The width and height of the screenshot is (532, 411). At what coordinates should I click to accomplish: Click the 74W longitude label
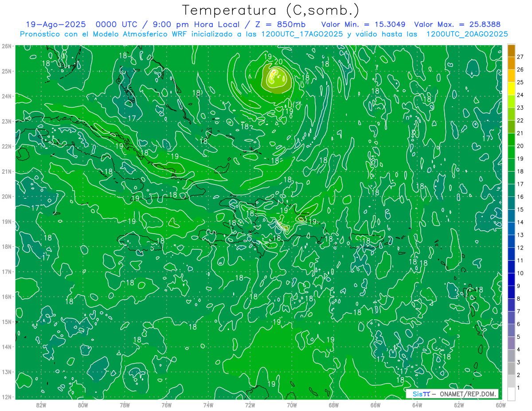[x=208, y=405]
